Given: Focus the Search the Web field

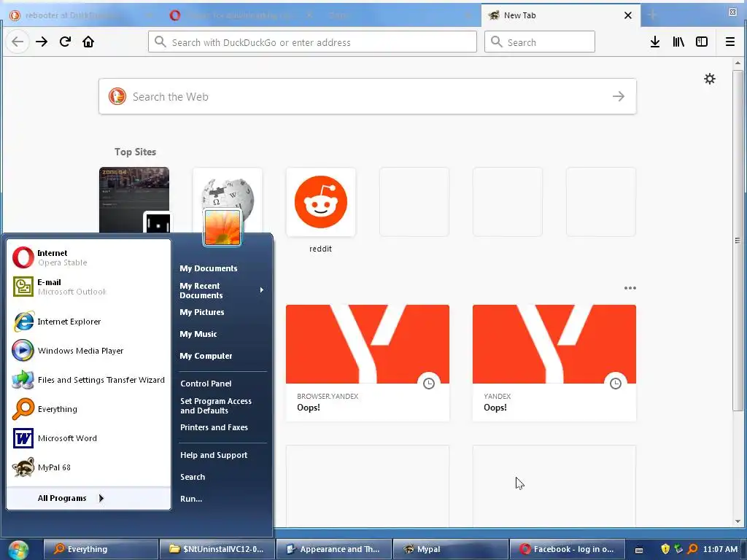Looking at the screenshot, I should tap(368, 96).
